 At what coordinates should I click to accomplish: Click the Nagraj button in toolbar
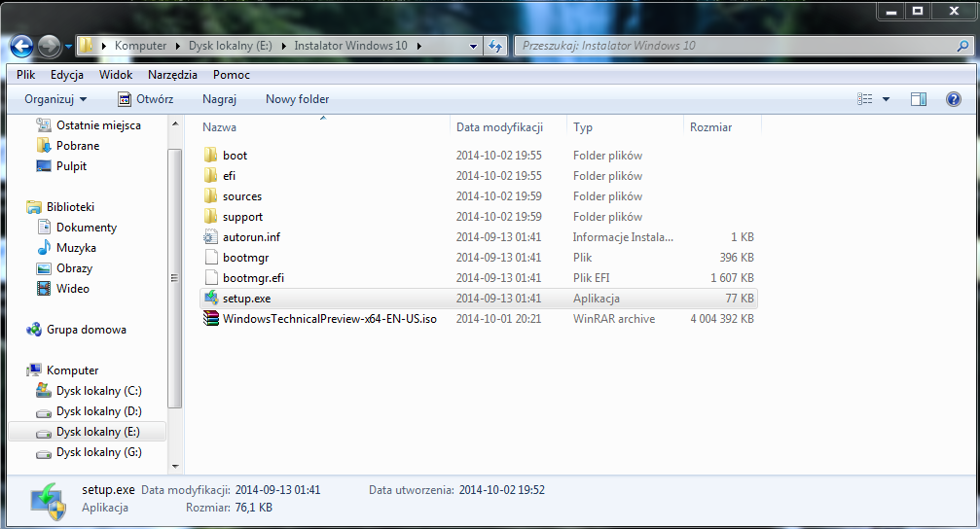point(219,99)
